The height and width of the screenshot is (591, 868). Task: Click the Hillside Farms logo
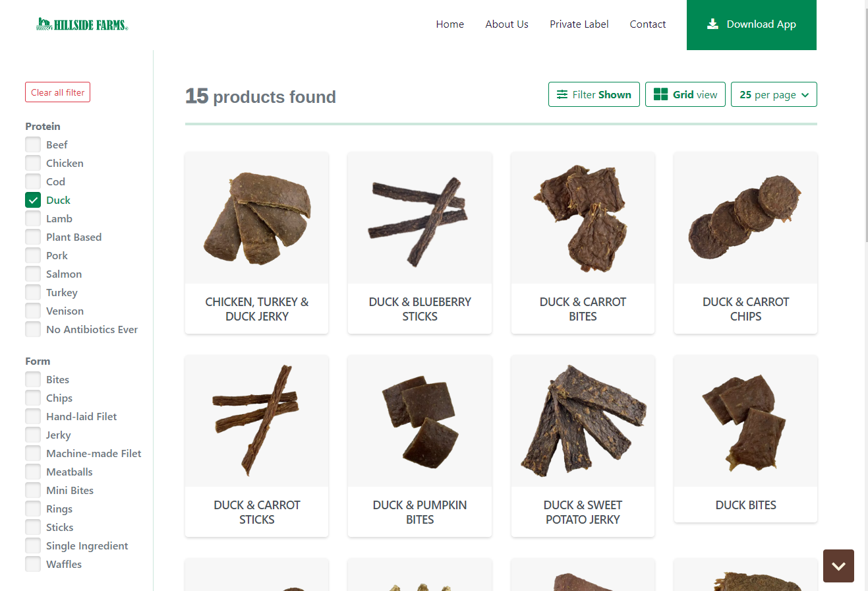click(x=82, y=24)
